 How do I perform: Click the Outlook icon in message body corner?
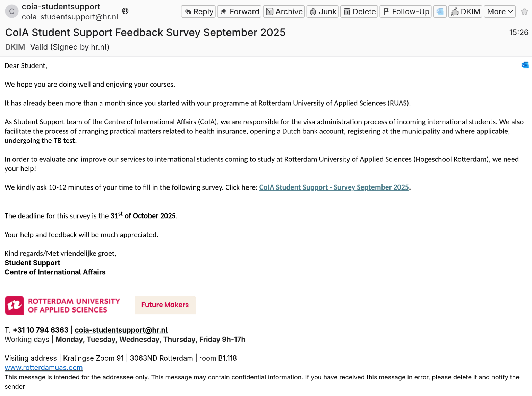(x=525, y=65)
